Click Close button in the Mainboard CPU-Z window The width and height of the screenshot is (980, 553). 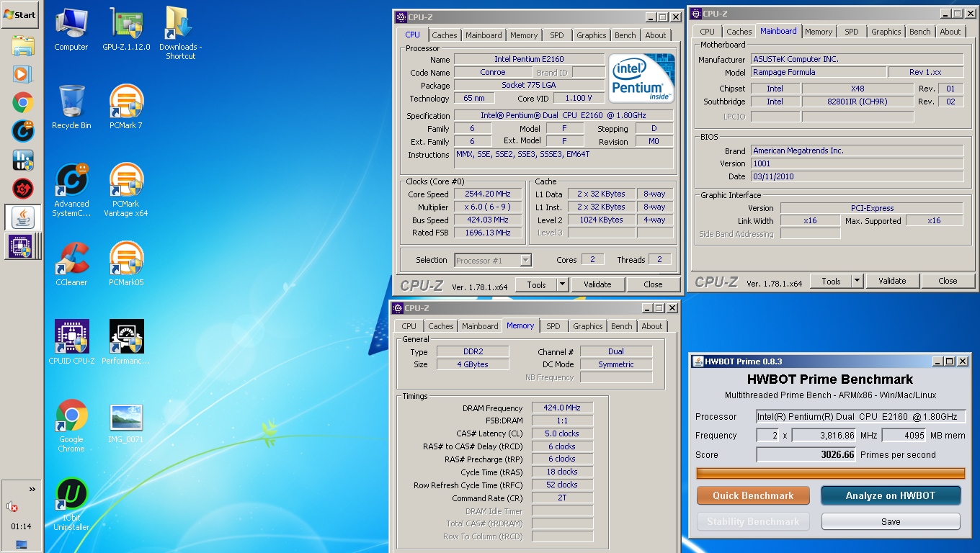pyautogui.click(x=948, y=281)
